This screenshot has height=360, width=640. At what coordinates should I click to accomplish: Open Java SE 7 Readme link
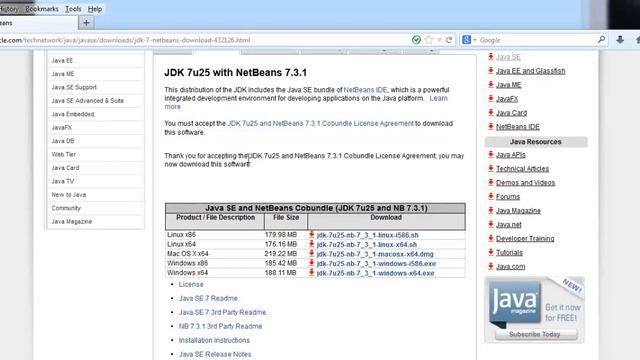(208, 298)
